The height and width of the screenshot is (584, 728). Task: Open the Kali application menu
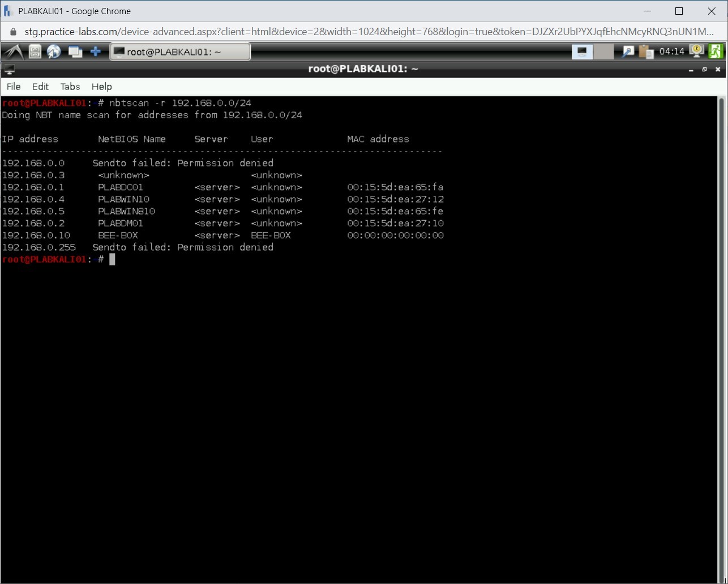14,52
